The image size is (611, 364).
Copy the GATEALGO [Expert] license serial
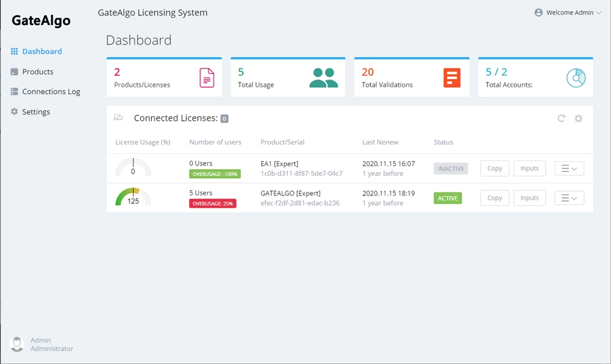(x=494, y=198)
